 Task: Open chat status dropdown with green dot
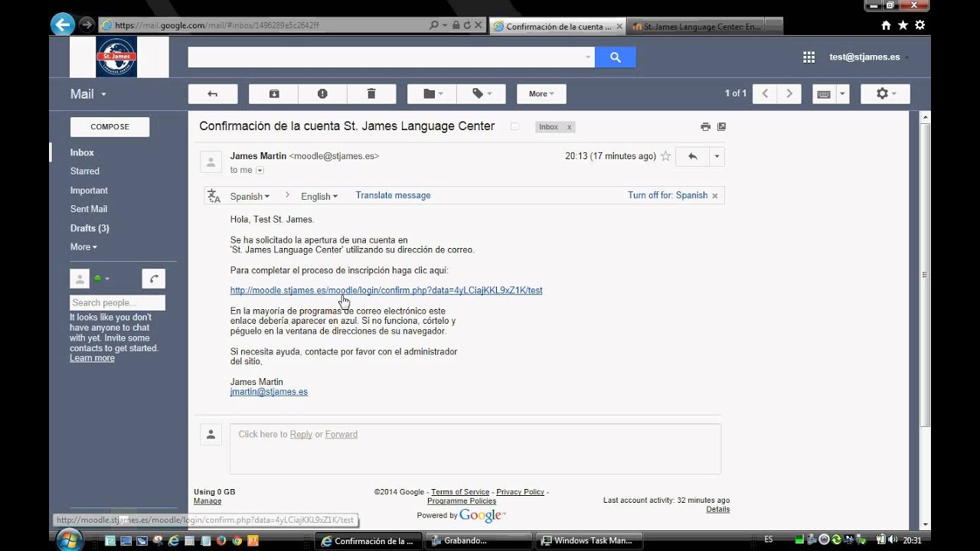[x=102, y=279]
